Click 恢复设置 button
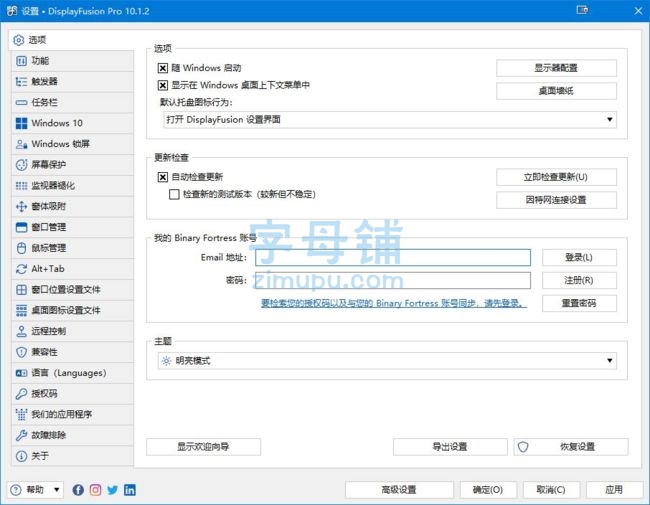This screenshot has height=505, width=650. coord(571,447)
